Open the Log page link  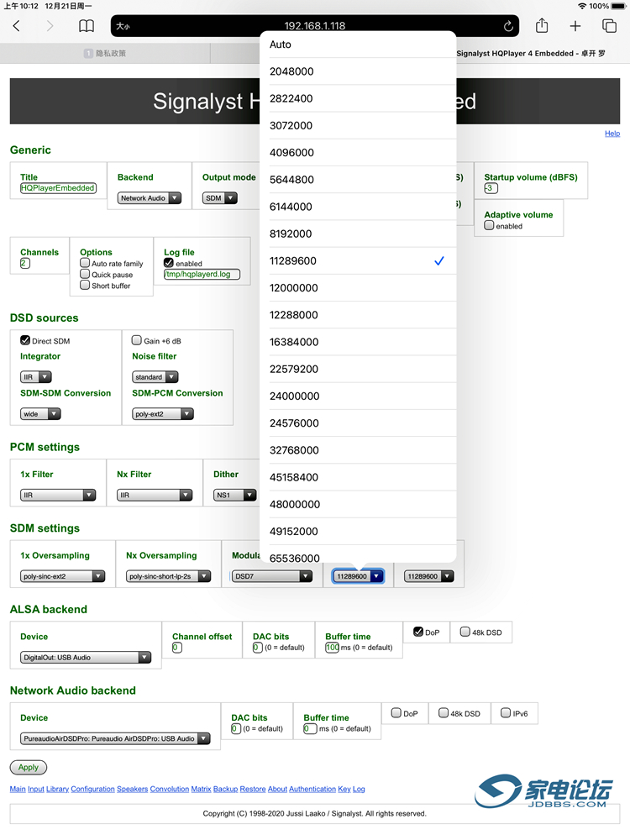359,789
